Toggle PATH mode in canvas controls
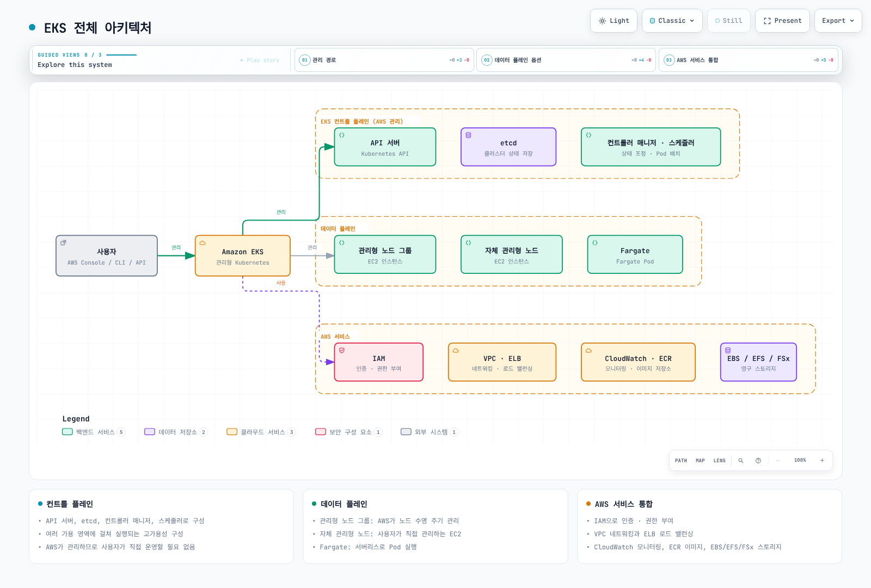The width and height of the screenshot is (871, 588). [681, 461]
